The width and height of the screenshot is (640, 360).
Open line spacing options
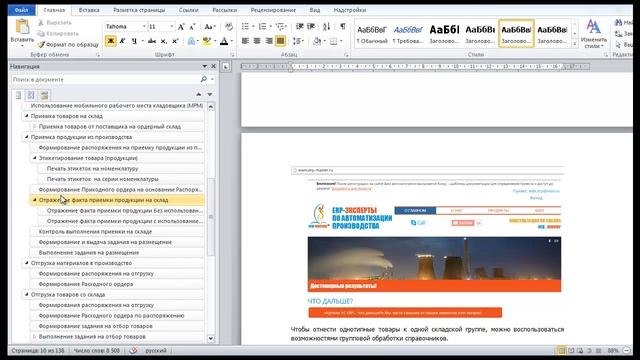[x=297, y=41]
